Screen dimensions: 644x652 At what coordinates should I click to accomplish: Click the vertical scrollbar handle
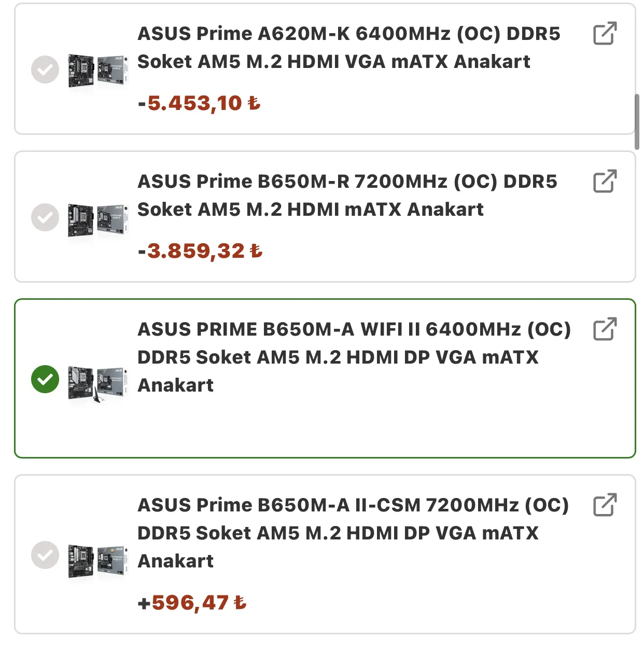click(x=637, y=121)
